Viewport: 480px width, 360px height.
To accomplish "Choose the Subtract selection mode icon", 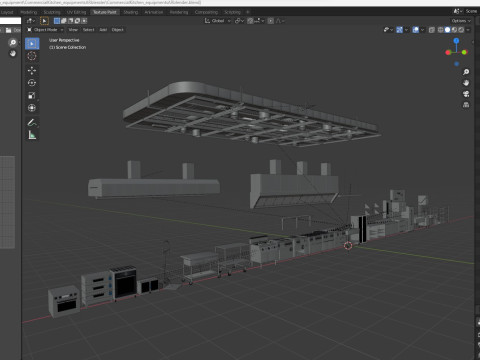I will pos(71,21).
